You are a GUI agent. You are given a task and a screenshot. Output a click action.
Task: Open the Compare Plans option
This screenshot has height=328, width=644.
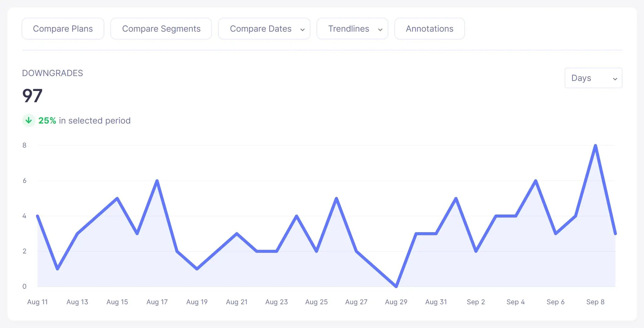pyautogui.click(x=63, y=29)
